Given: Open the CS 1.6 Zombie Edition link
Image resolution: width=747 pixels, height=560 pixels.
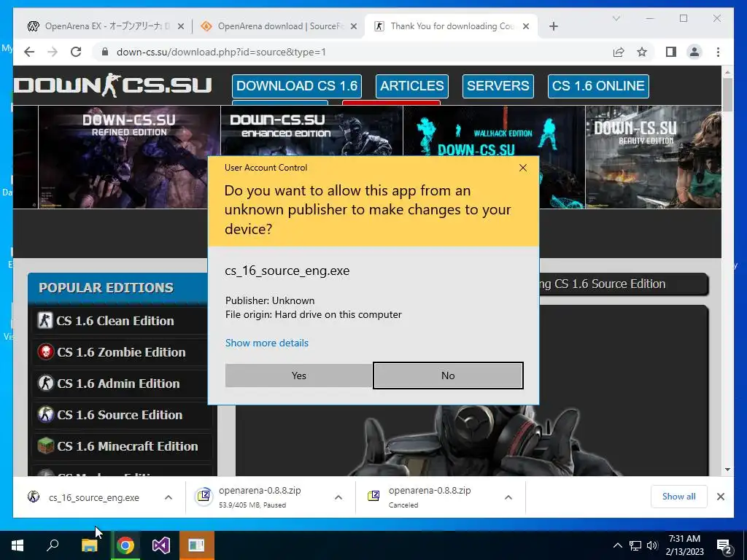Looking at the screenshot, I should (x=121, y=352).
